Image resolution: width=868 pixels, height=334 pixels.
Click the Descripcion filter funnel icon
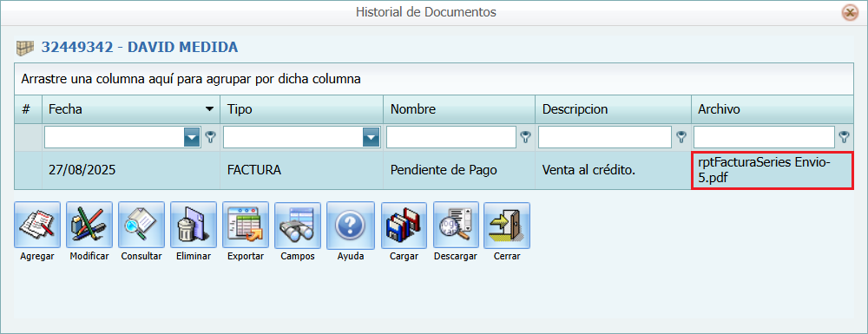681,137
